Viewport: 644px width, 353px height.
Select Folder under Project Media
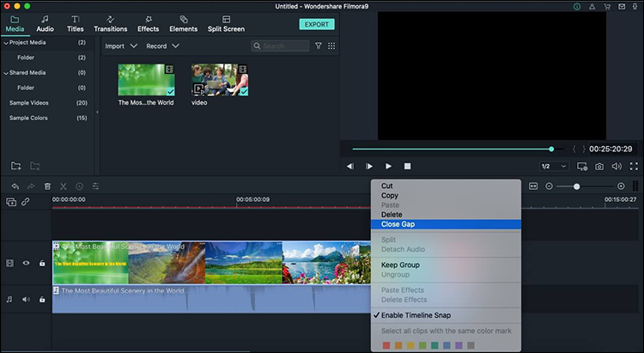[26, 58]
